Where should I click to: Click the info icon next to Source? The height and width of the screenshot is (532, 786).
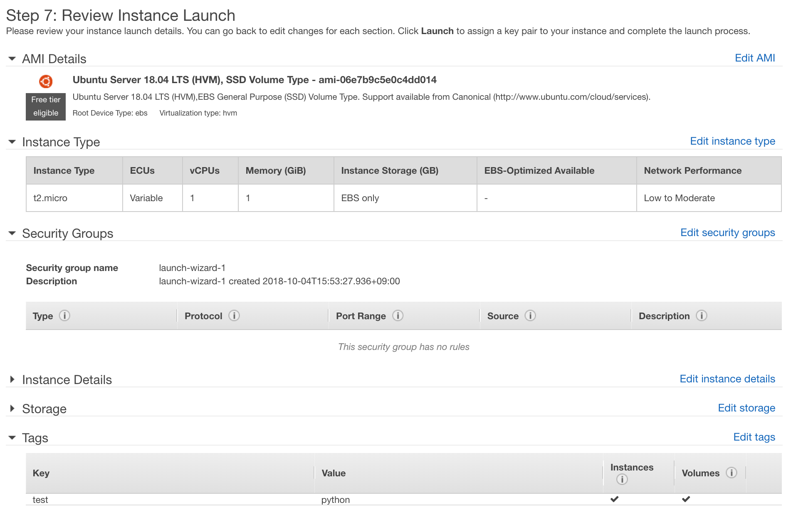point(530,316)
